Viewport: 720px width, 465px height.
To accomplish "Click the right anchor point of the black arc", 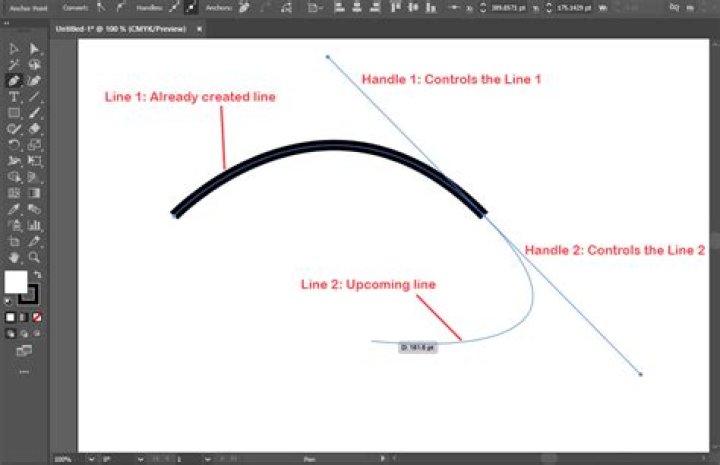I will [484, 213].
